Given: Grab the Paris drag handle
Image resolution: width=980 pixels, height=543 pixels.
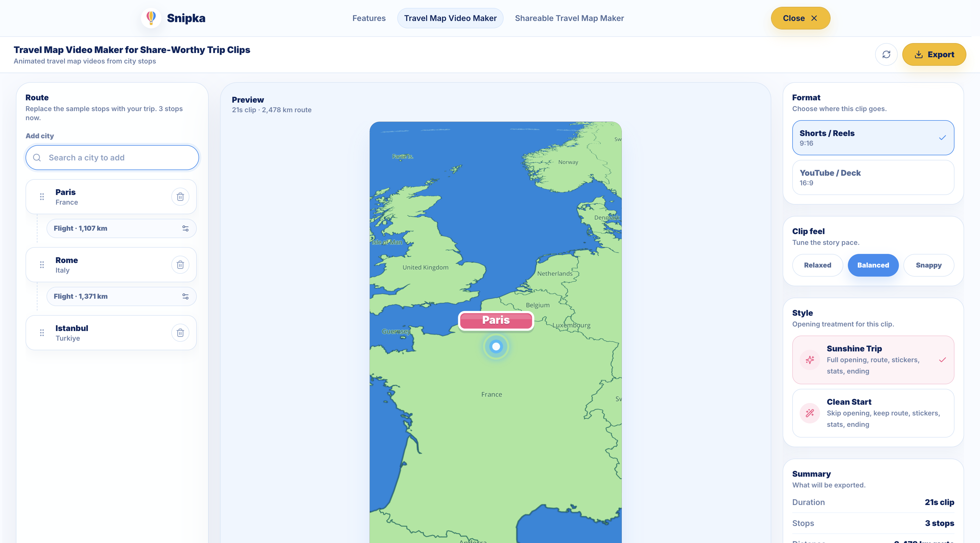Looking at the screenshot, I should [x=42, y=197].
